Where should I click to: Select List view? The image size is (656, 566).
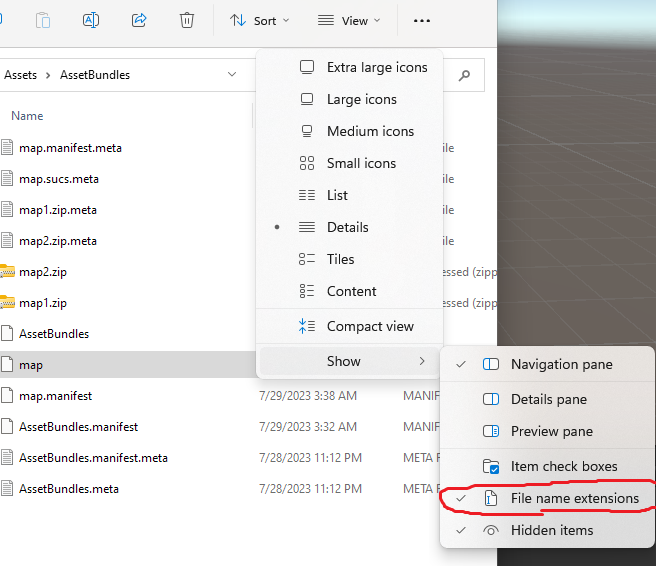[x=349, y=195]
